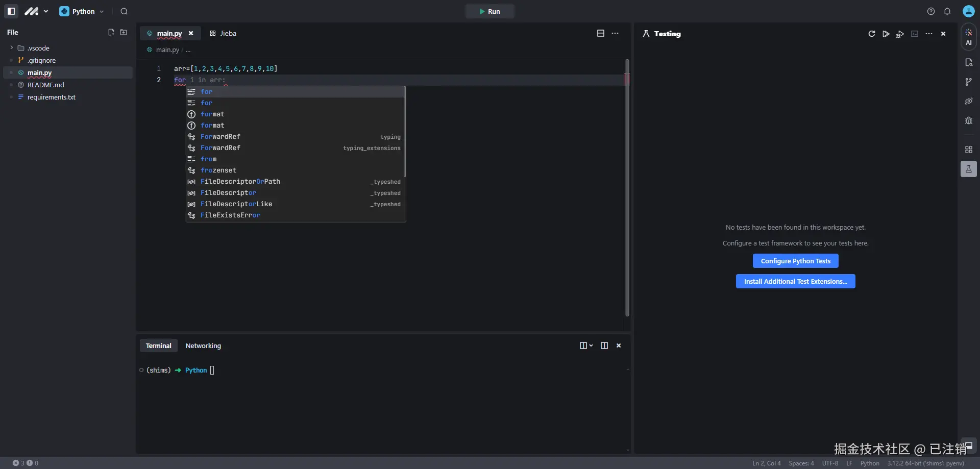Click Install Additional Test Extensions button

pyautogui.click(x=796, y=281)
